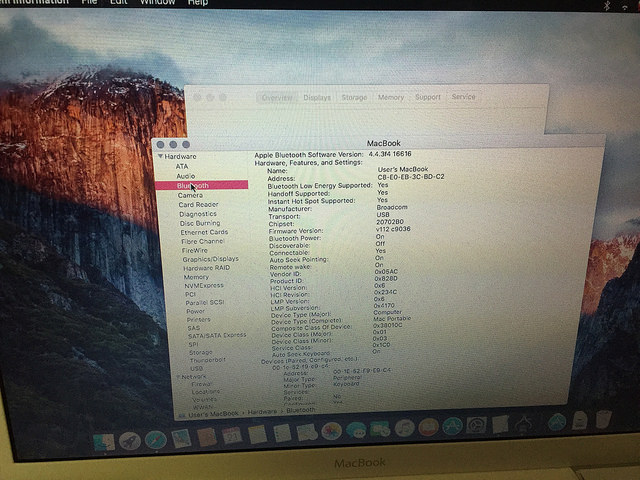The width and height of the screenshot is (640, 480).
Task: Open Contacts book icon in Dock
Action: [207, 437]
